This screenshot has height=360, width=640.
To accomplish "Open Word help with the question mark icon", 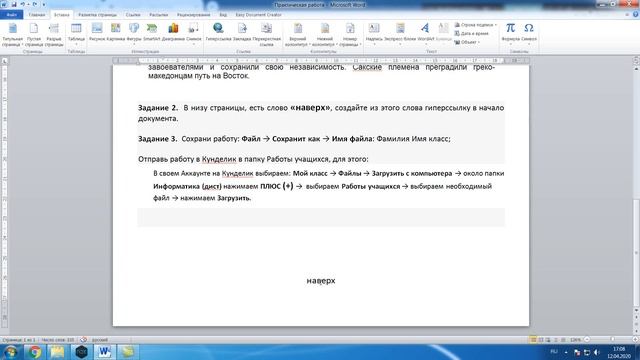I will [x=636, y=15].
